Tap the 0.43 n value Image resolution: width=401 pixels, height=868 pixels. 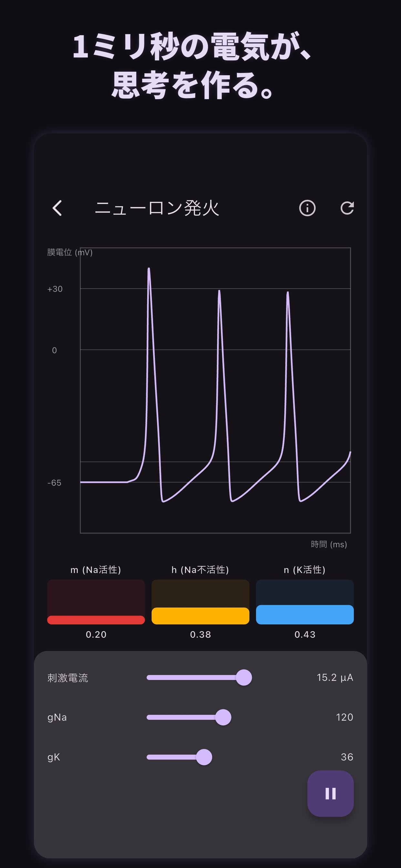[305, 635]
